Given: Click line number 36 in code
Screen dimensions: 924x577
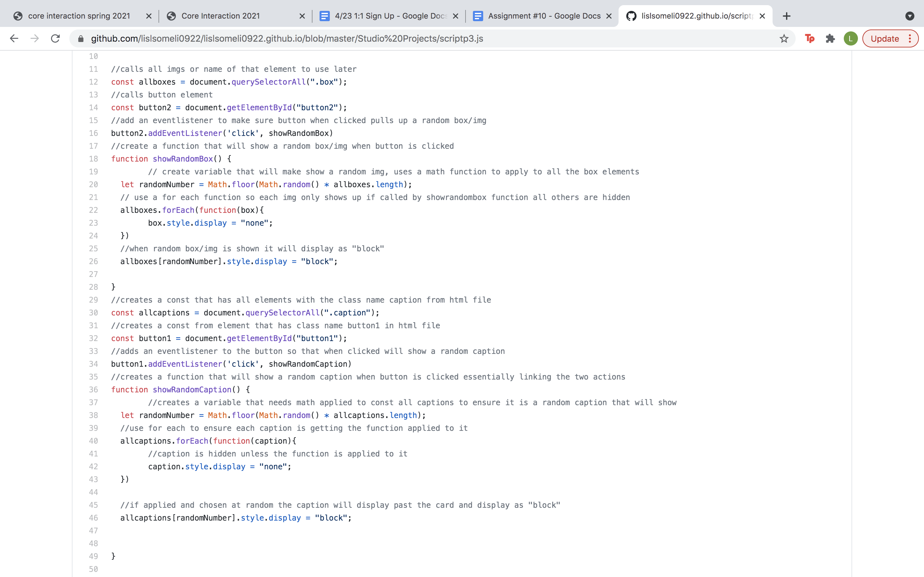Looking at the screenshot, I should [x=94, y=389].
